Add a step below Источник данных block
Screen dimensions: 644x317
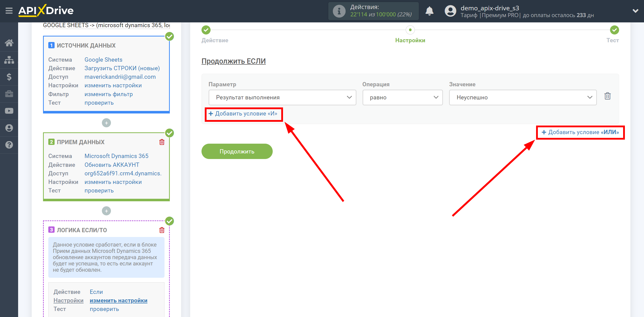point(106,123)
